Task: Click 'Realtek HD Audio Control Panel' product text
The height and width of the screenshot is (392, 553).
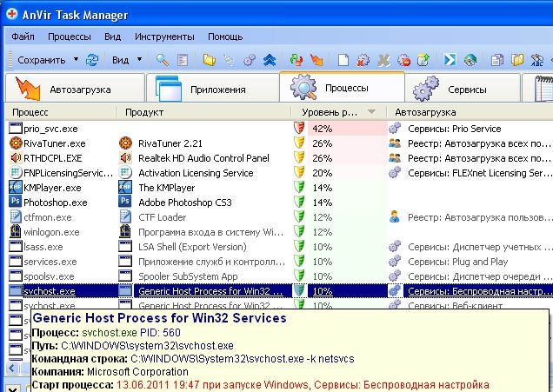Action: tap(203, 158)
